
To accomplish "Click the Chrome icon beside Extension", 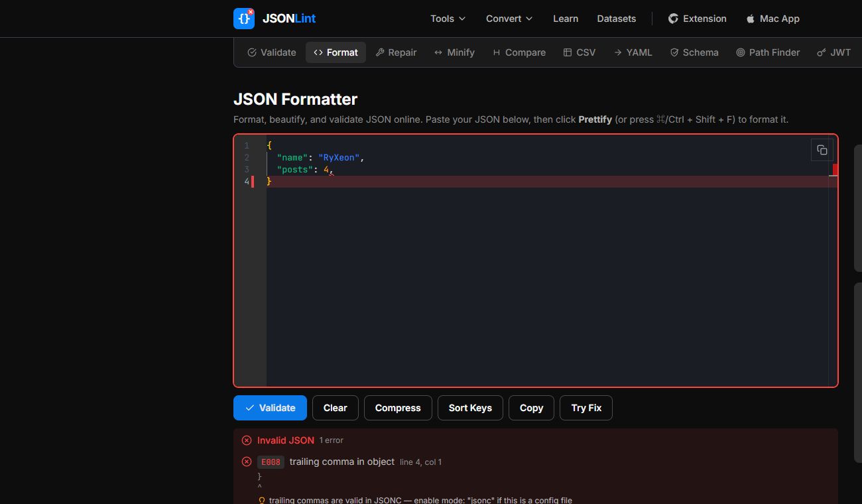I will (x=673, y=19).
